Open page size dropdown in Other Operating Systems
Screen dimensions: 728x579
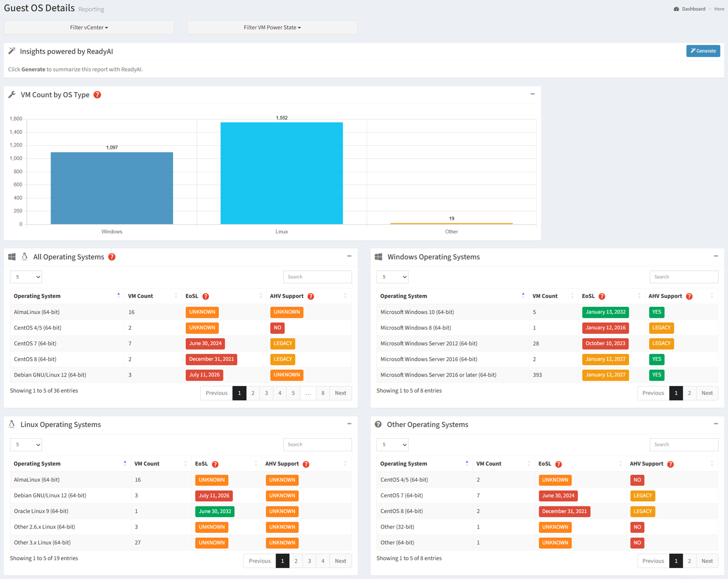click(x=393, y=445)
